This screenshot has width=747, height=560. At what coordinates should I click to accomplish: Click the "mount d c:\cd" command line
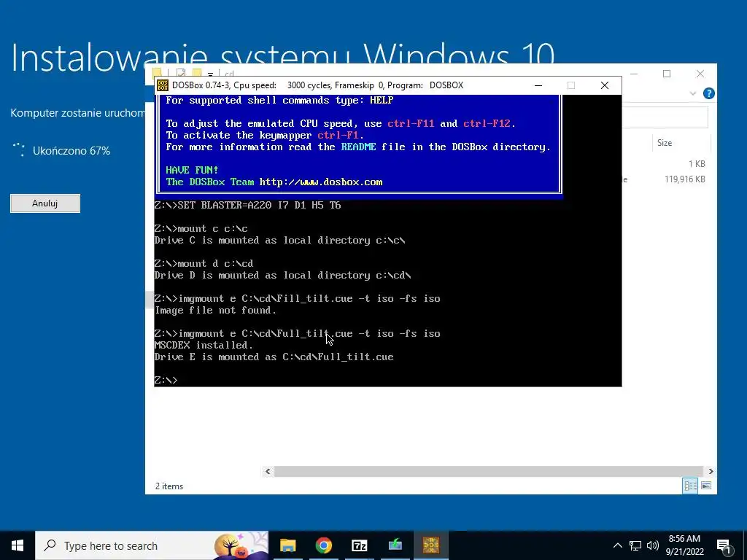(204, 264)
